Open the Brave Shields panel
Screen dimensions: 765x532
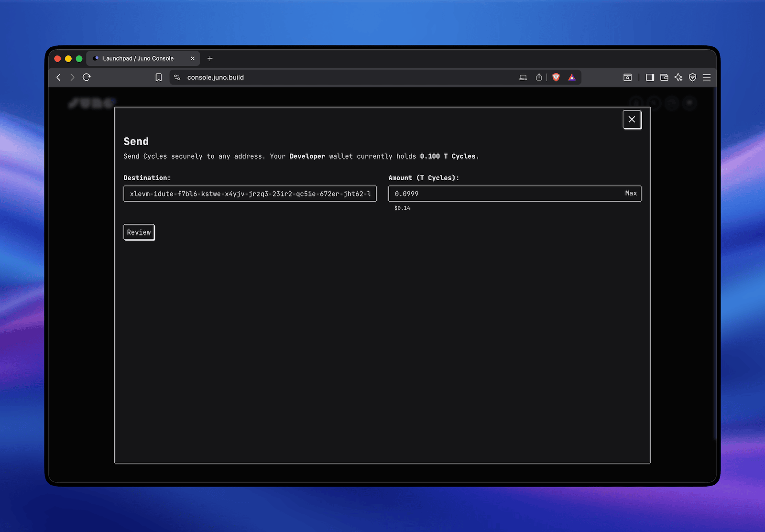556,77
